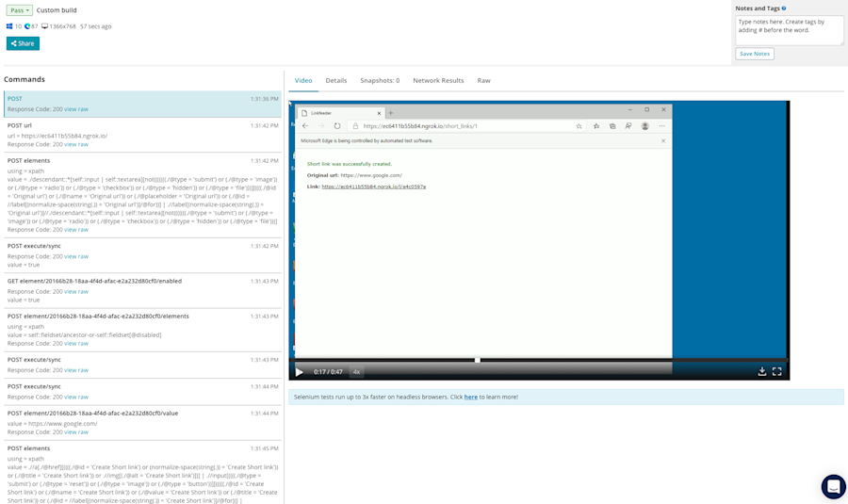Click the Windows 10 OS icon

tap(9, 26)
